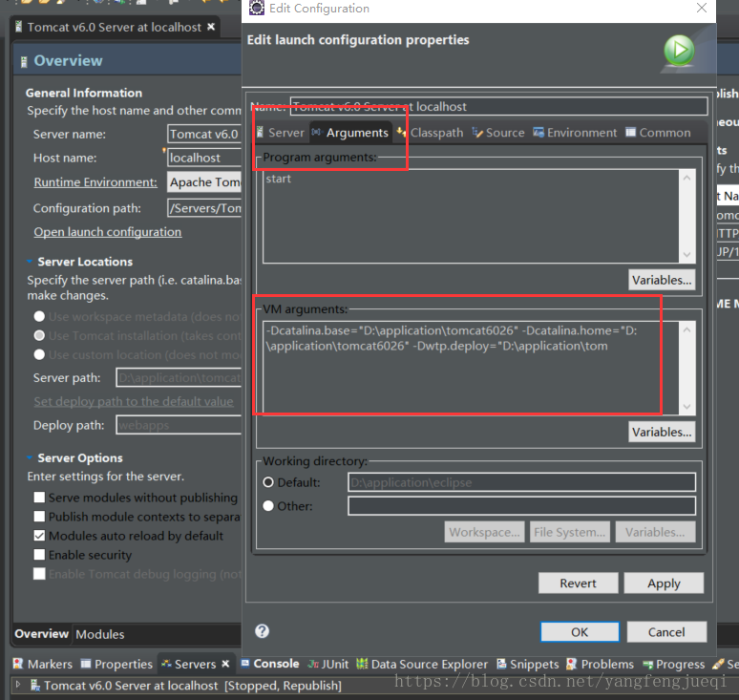Click the Apply button
The height and width of the screenshot is (700, 739).
click(664, 583)
